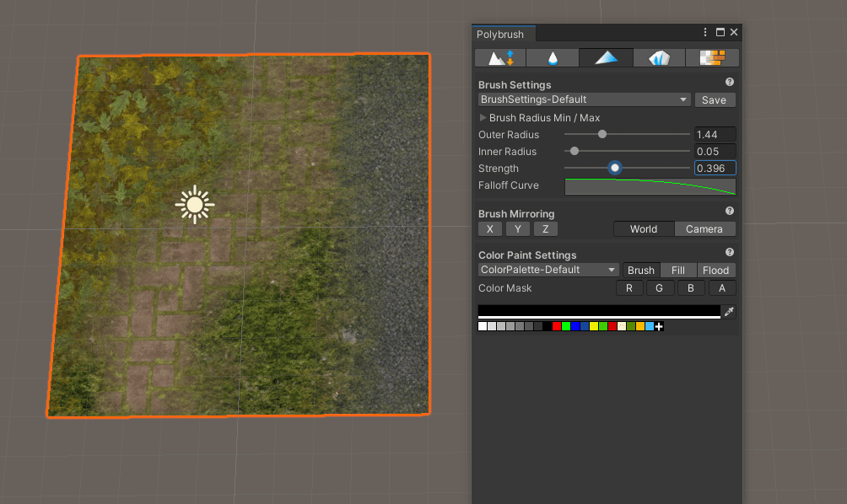Save the brush settings preset
This screenshot has height=504, width=847.
[715, 99]
